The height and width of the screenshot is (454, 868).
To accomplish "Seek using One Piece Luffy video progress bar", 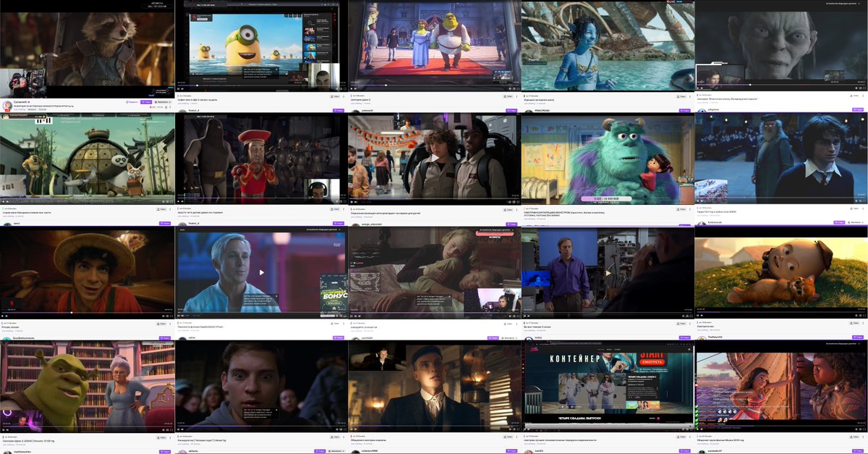I will point(87,312).
